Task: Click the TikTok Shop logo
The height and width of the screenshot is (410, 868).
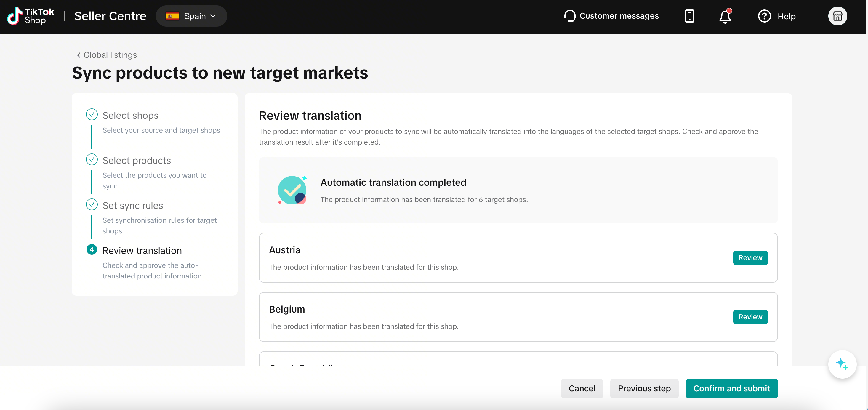Action: point(31,16)
